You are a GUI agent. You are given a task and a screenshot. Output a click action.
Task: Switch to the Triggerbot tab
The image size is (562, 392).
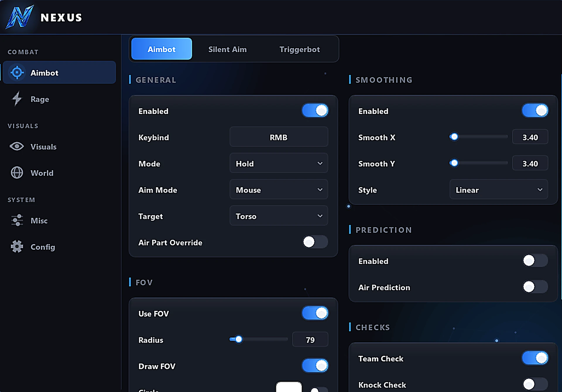click(299, 49)
